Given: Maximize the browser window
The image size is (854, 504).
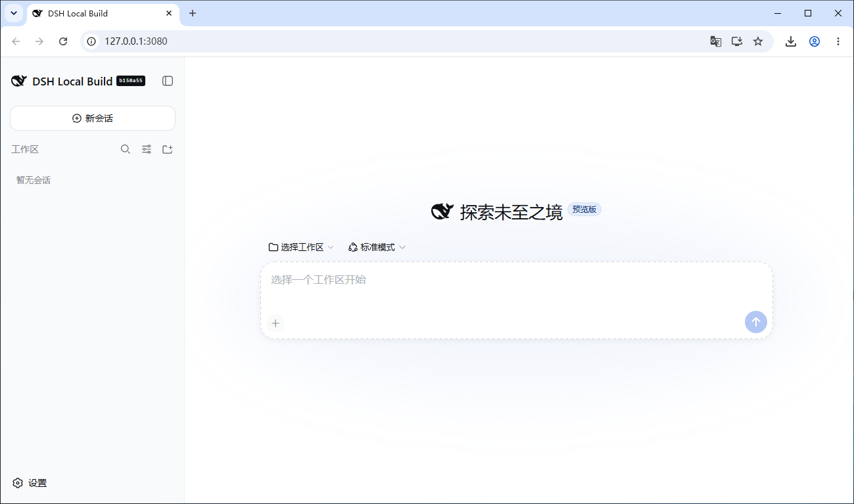Looking at the screenshot, I should 808,13.
